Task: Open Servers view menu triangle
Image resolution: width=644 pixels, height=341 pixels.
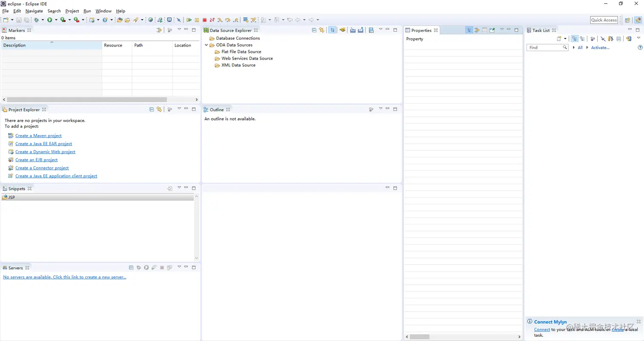Action: pyautogui.click(x=179, y=267)
